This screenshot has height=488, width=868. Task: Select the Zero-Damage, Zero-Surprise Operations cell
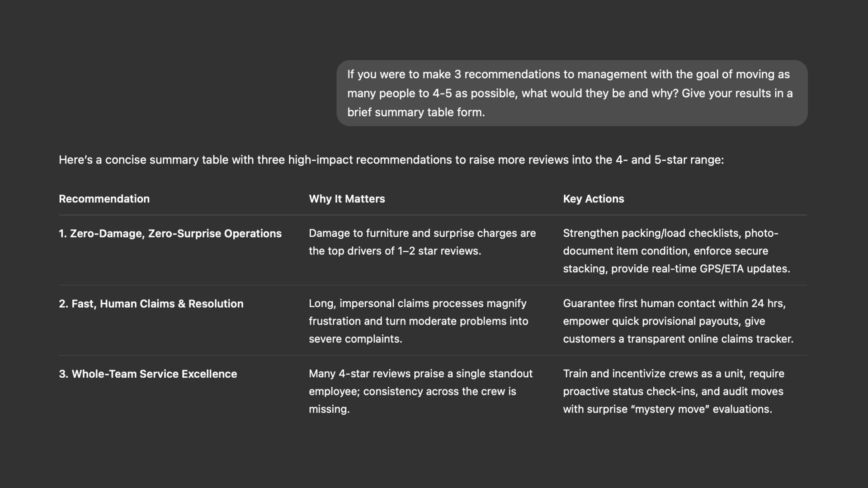tap(170, 234)
